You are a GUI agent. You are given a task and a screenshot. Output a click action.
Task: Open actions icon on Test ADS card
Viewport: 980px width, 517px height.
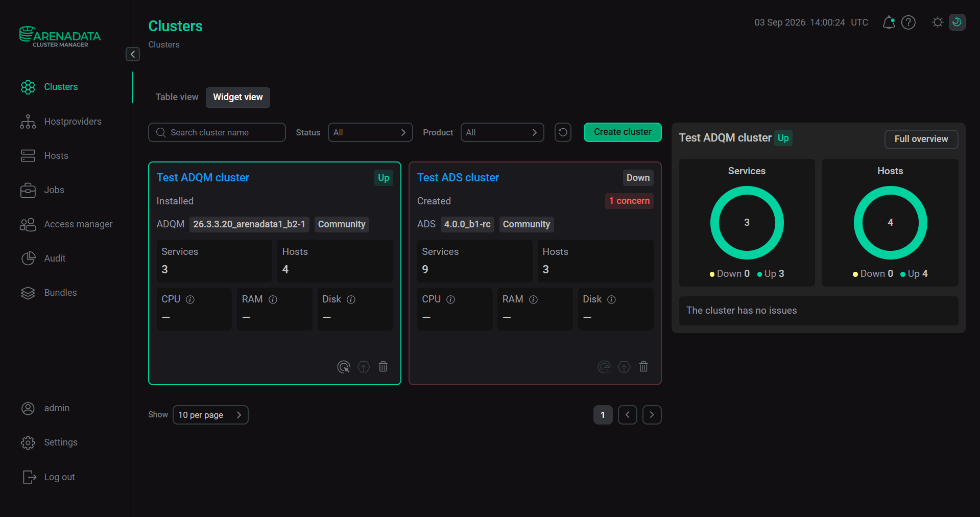click(604, 367)
